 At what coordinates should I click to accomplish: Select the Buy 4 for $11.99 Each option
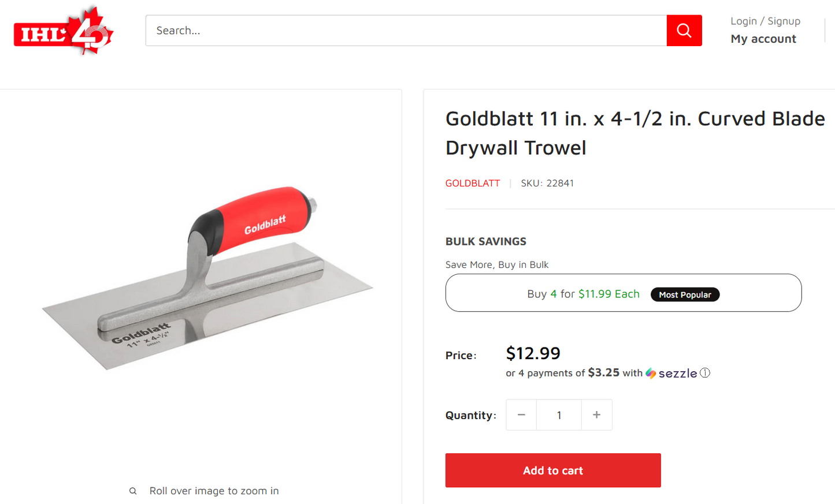pyautogui.click(x=583, y=293)
